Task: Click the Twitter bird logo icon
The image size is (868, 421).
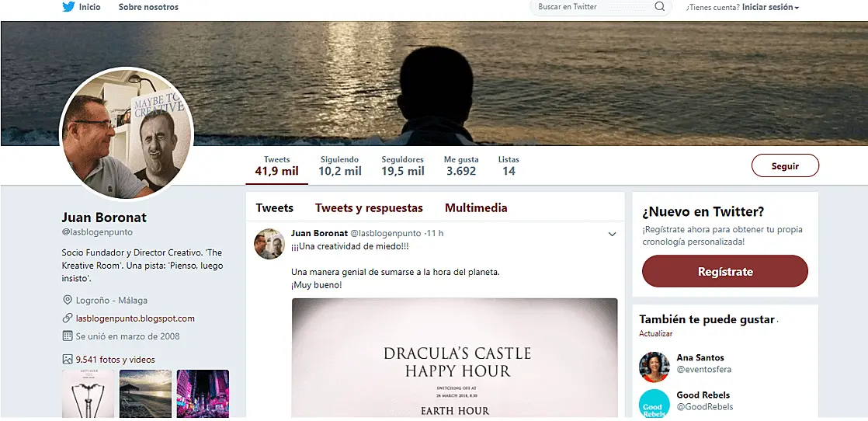Action: click(x=68, y=7)
